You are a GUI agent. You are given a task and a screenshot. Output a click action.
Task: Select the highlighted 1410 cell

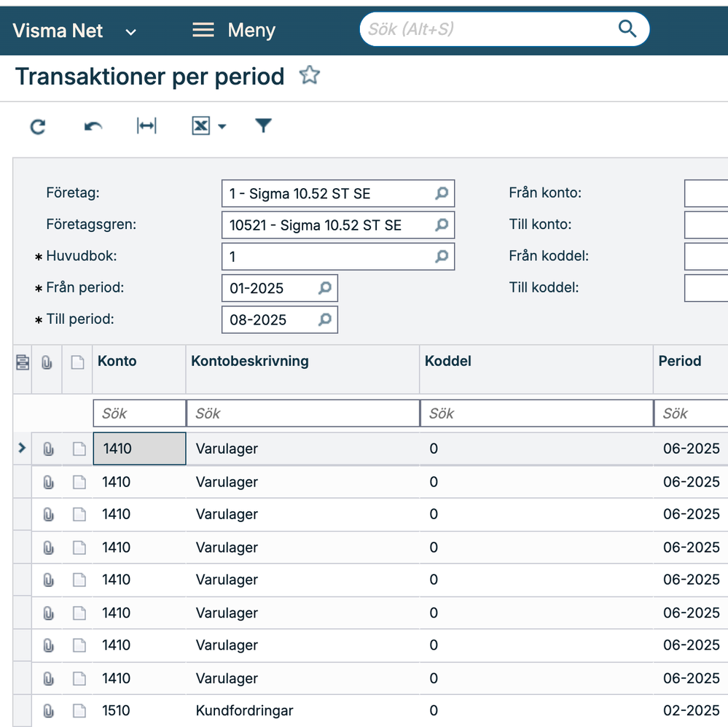click(139, 448)
